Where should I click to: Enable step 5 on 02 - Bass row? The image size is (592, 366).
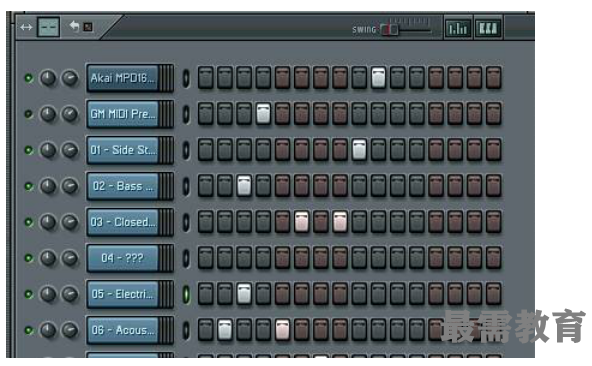(282, 186)
